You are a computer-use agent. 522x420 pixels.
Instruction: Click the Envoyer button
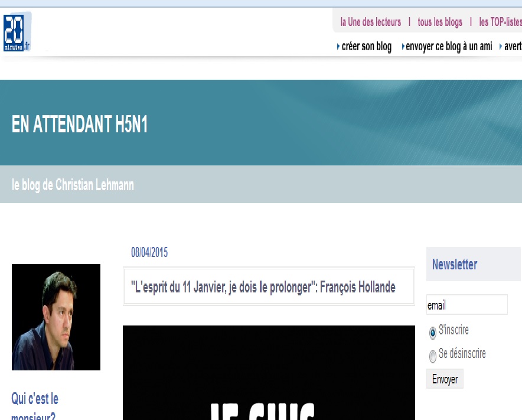point(445,379)
